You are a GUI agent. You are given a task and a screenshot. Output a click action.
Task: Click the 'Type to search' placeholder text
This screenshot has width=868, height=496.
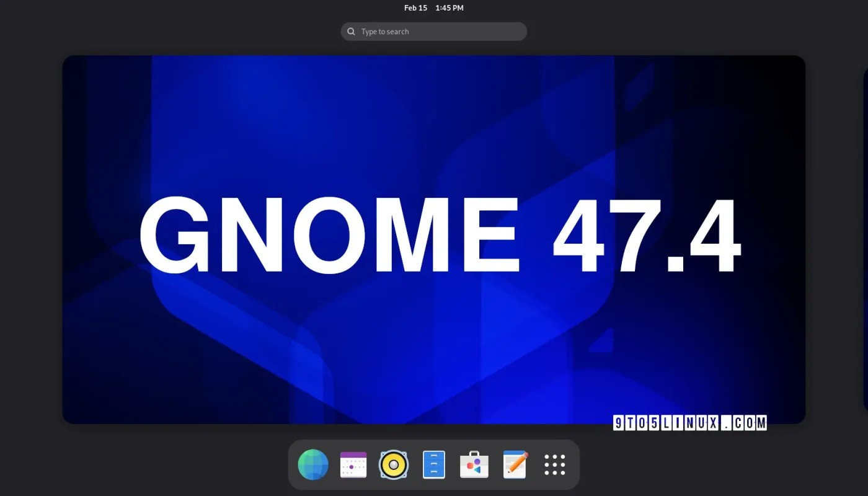385,32
